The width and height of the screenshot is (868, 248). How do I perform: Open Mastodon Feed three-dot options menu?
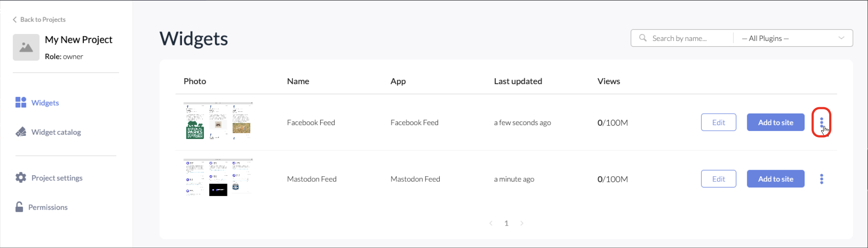pyautogui.click(x=821, y=179)
